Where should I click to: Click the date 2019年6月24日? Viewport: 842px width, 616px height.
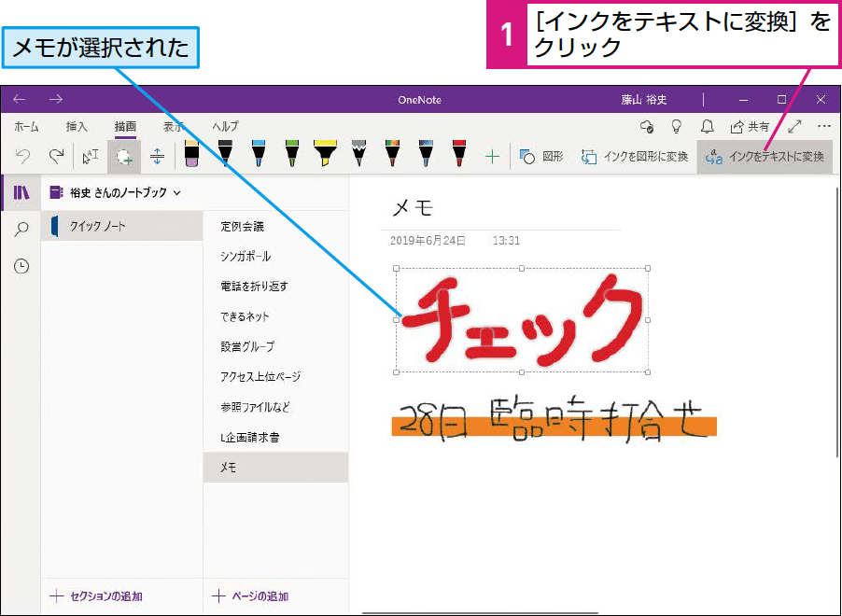pos(428,241)
